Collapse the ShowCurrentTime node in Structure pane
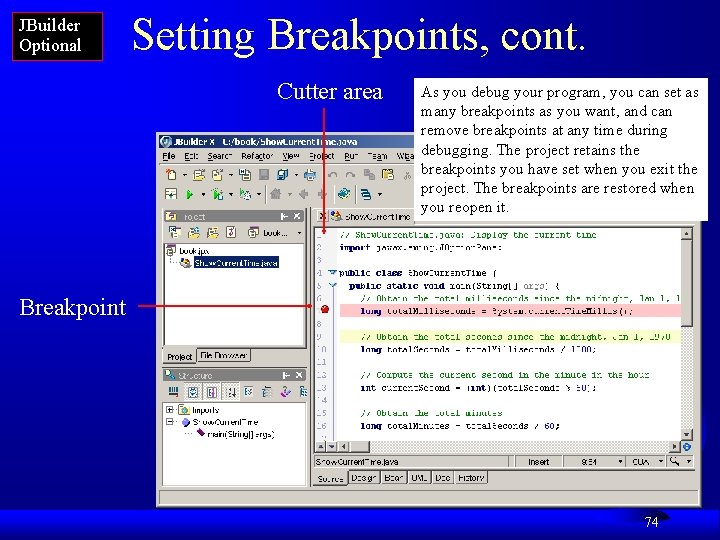This screenshot has width=720, height=540. [x=170, y=422]
